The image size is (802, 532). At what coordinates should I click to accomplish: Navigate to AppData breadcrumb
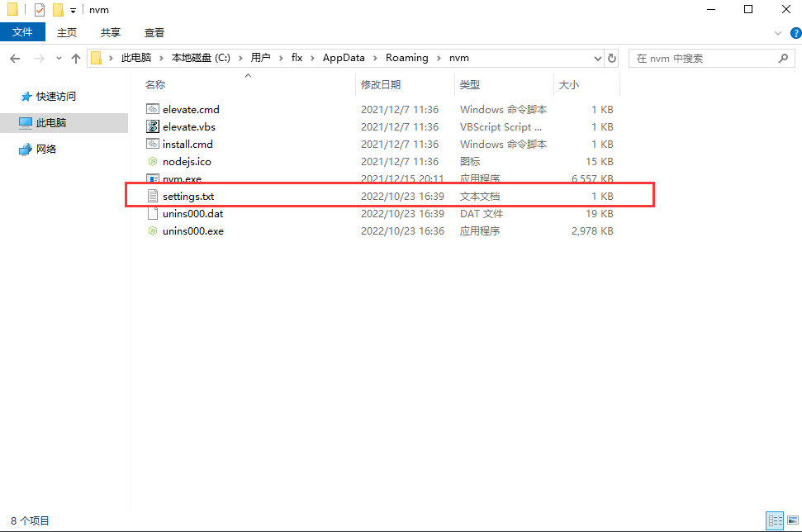coord(344,58)
